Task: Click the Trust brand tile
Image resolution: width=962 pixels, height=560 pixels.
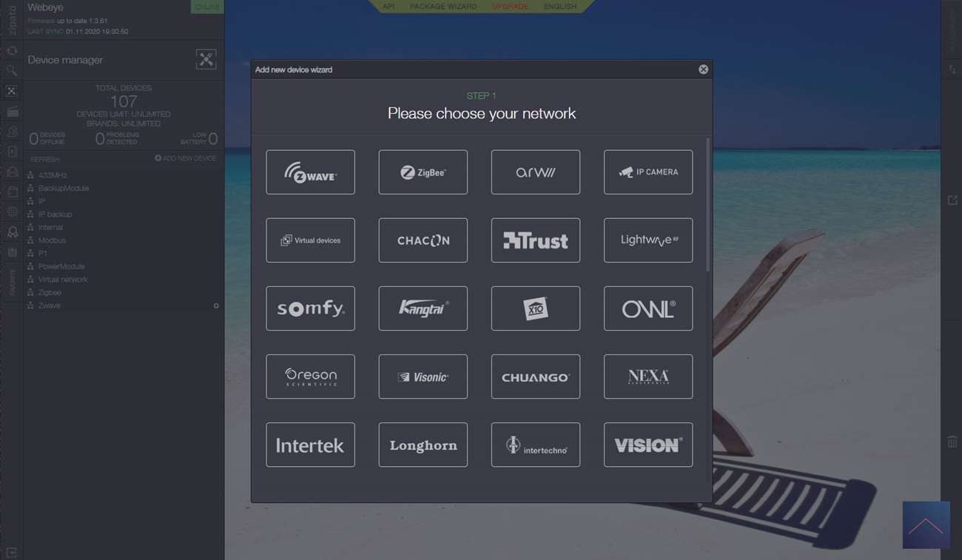Action: pyautogui.click(x=535, y=240)
